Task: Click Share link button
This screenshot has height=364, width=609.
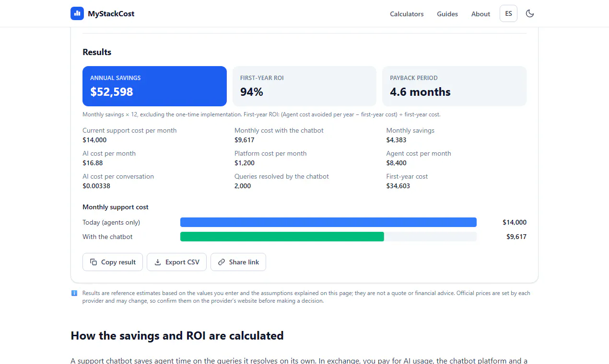Action: click(238, 262)
